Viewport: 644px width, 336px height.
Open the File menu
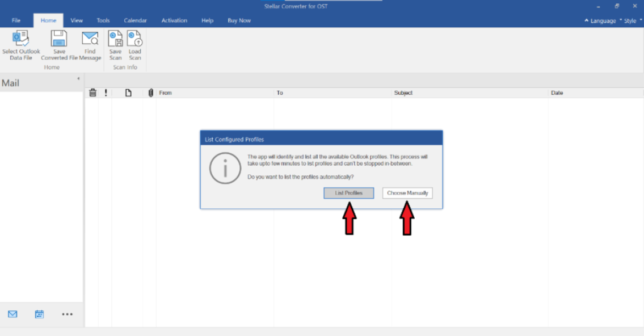(16, 20)
